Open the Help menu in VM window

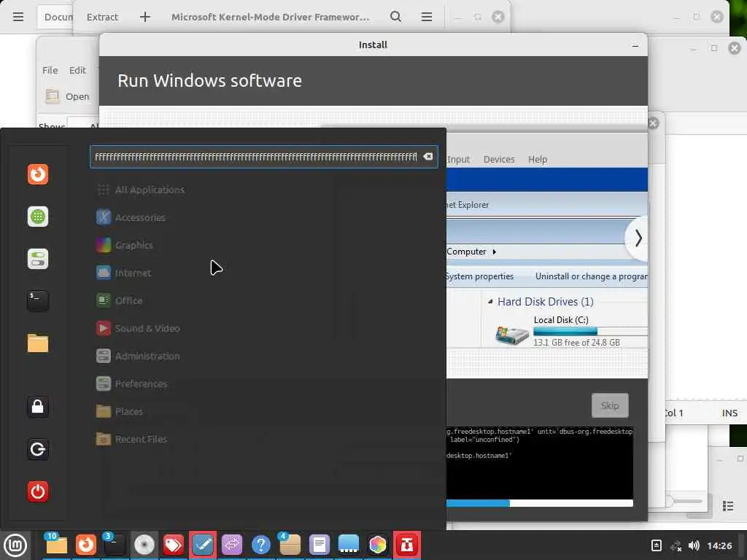click(538, 159)
